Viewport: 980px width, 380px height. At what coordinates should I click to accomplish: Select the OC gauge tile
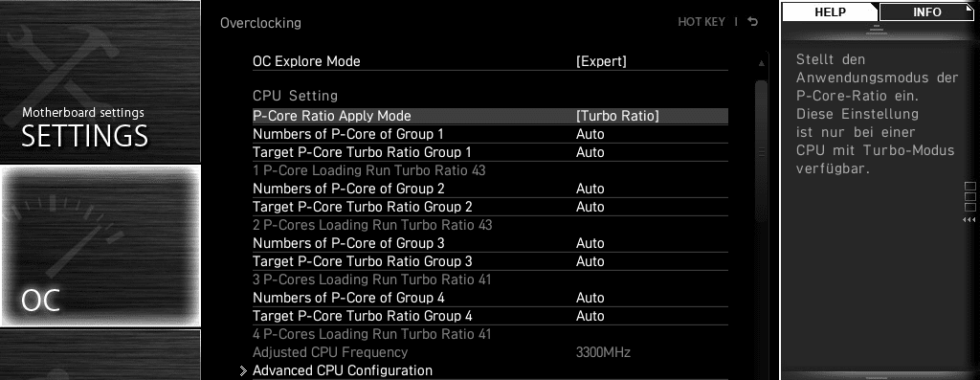tap(100, 246)
